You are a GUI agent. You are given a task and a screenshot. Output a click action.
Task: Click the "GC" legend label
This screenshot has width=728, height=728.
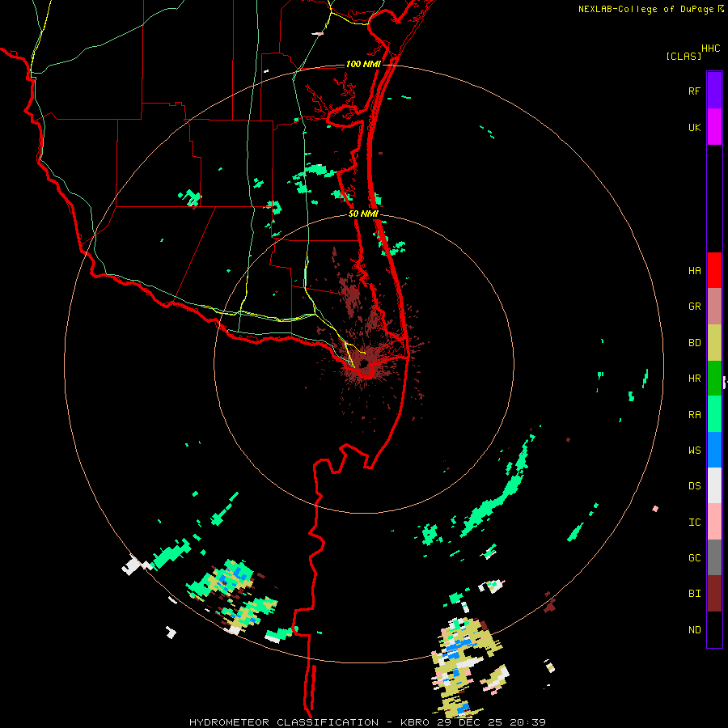694,558
